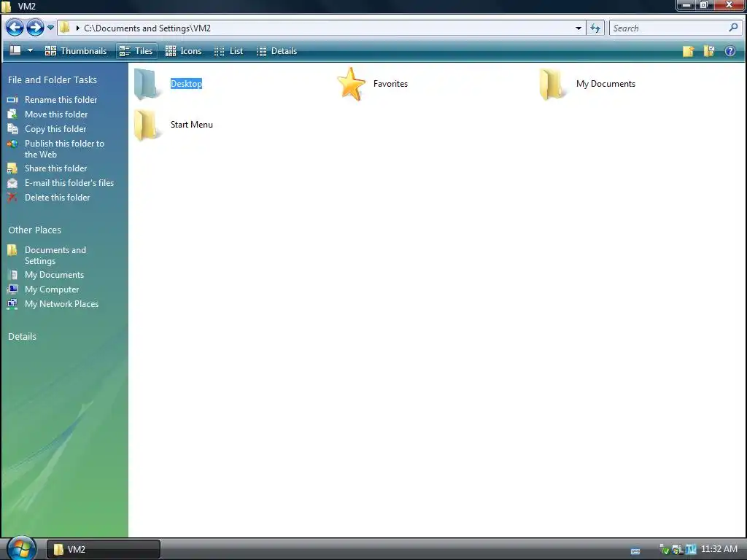Click the highlighted Desktop folder name
The height and width of the screenshot is (560, 747).
(186, 84)
